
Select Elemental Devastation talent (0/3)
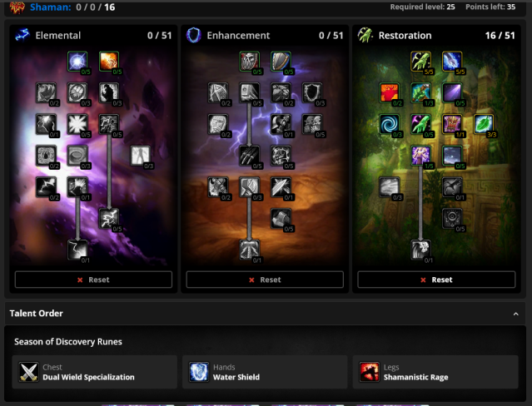coord(141,156)
